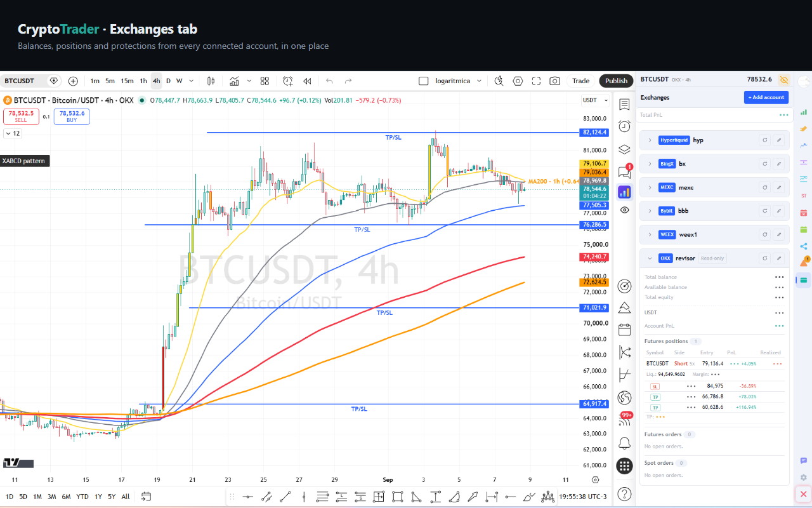Toggle the eye icon in right sidebar
Screen dimensions: 812x508
[x=624, y=210]
